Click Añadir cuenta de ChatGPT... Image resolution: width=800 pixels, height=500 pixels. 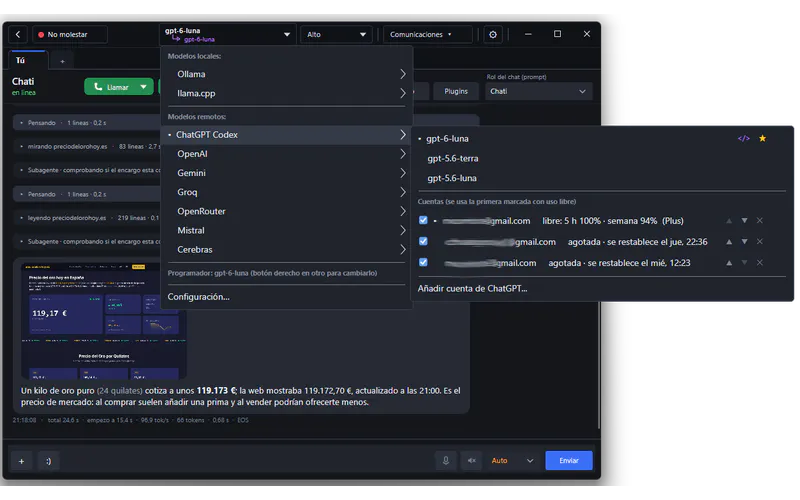pyautogui.click(x=472, y=288)
